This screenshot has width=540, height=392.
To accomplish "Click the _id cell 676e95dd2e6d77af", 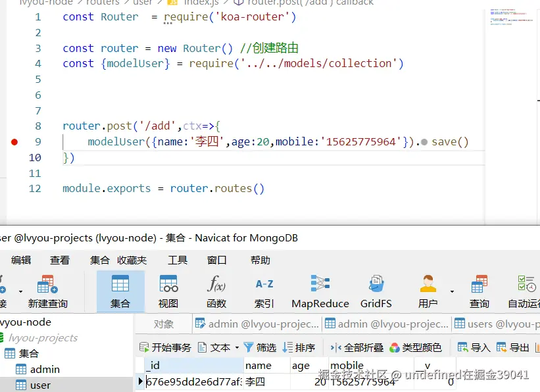I will 194,381.
